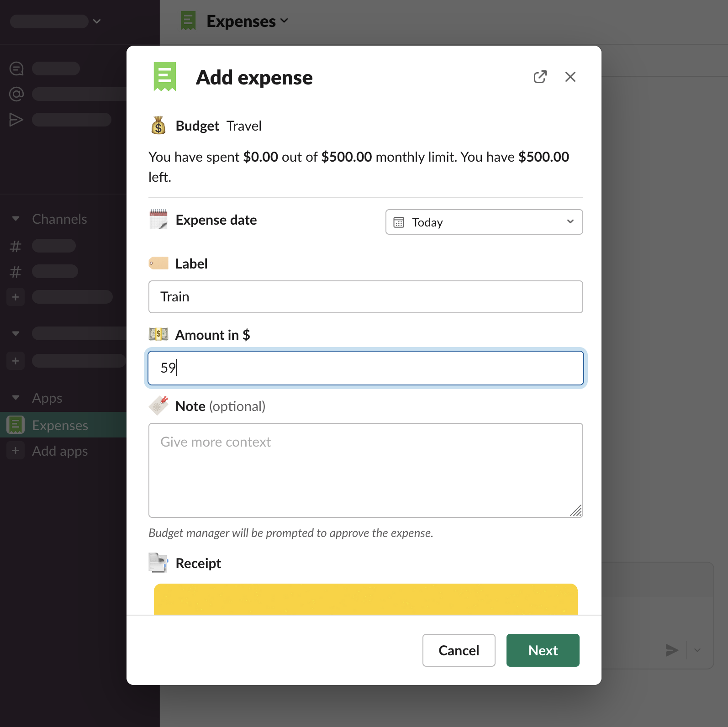Close the Add expense dialog
This screenshot has width=728, height=727.
point(570,77)
